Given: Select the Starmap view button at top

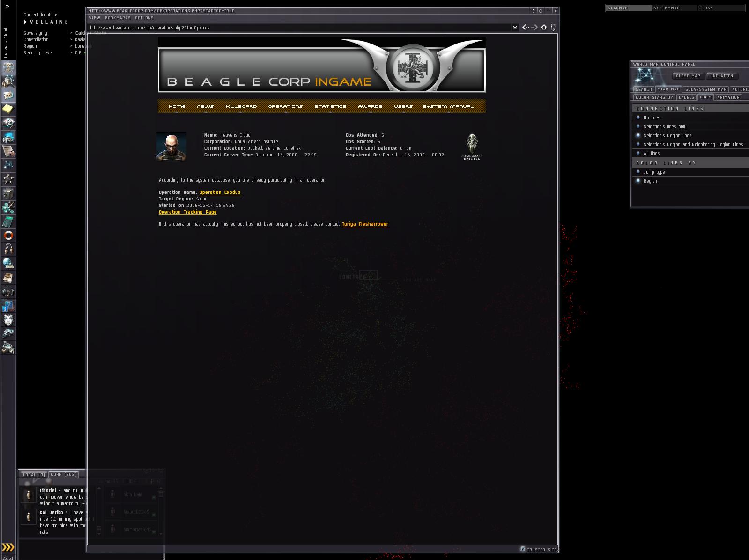Looking at the screenshot, I should pyautogui.click(x=629, y=8).
